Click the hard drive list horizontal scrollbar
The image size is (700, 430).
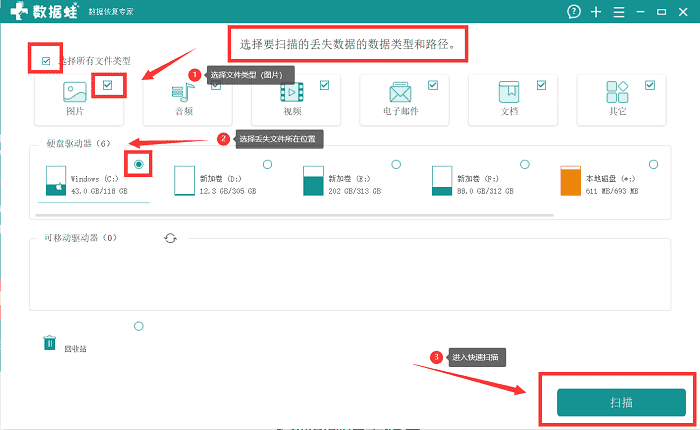pos(294,215)
